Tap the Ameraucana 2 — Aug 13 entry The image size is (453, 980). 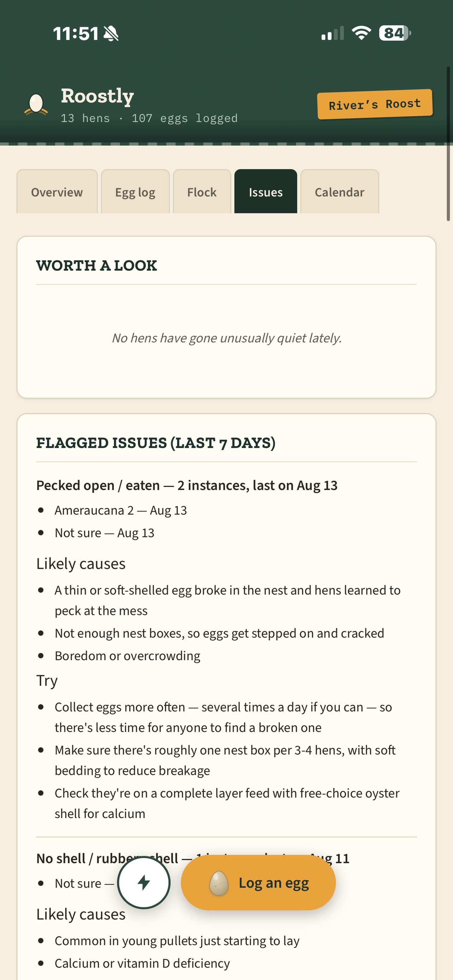tap(121, 510)
